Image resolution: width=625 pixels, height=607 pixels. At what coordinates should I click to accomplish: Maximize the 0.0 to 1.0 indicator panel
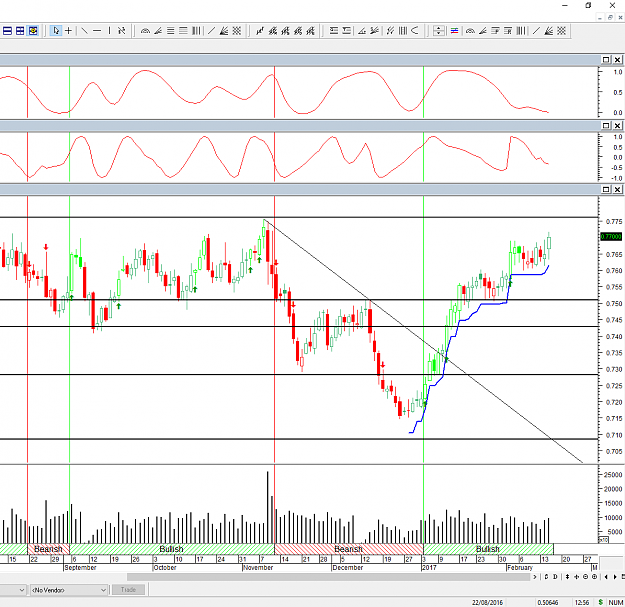606,60
